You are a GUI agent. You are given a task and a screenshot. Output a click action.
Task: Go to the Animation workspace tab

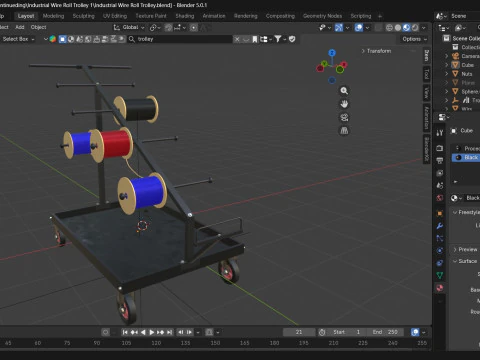(x=214, y=16)
